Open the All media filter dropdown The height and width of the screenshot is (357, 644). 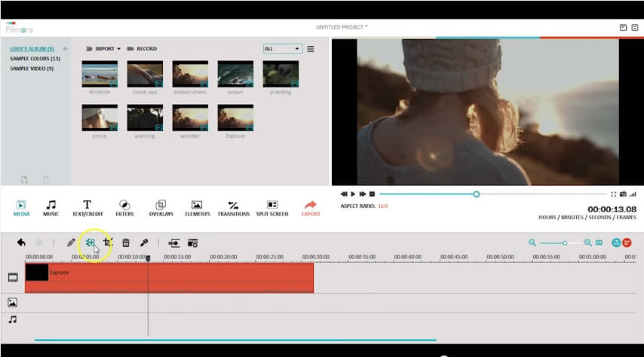point(283,49)
